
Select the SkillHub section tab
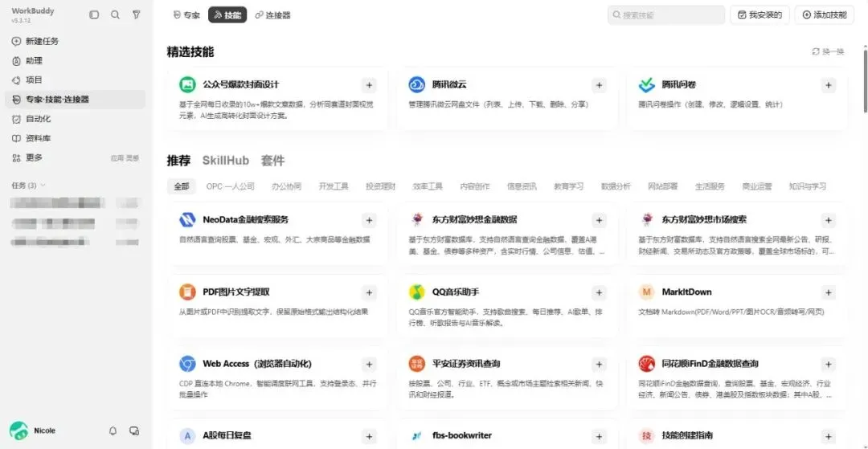click(x=225, y=161)
